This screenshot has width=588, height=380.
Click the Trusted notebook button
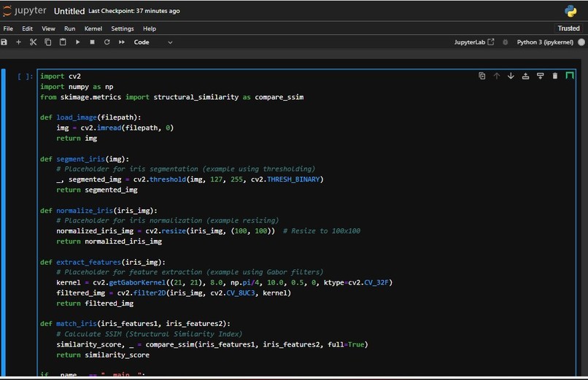pos(568,28)
